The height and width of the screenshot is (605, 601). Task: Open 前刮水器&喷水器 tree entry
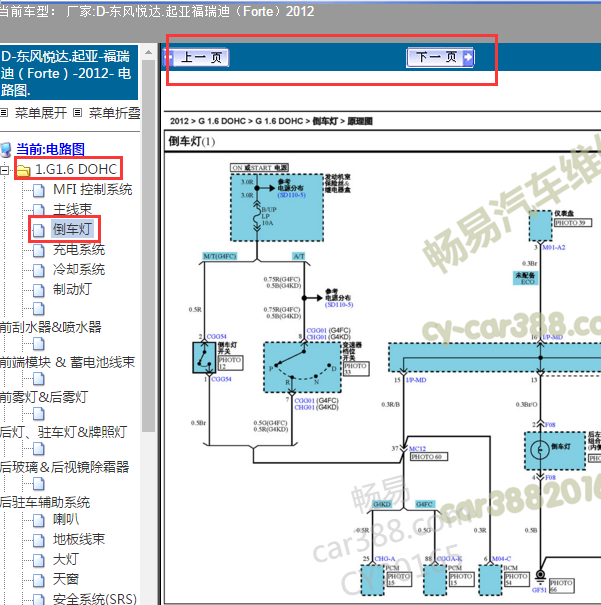click(51, 327)
